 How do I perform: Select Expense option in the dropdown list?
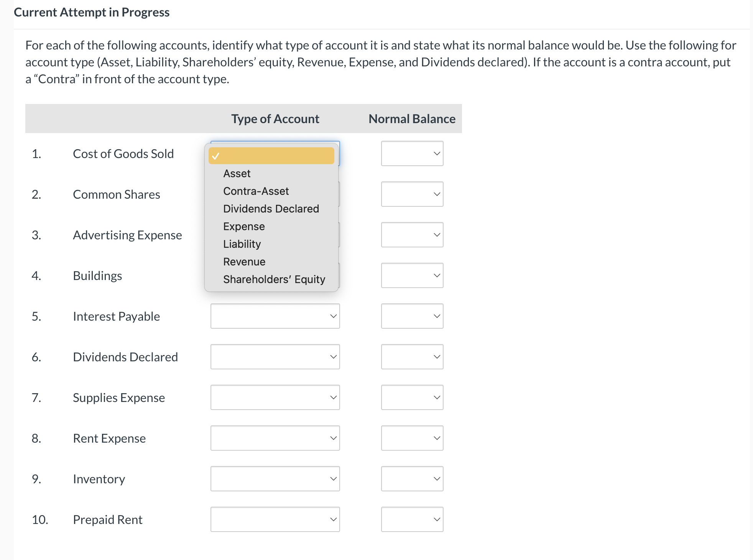click(x=271, y=226)
